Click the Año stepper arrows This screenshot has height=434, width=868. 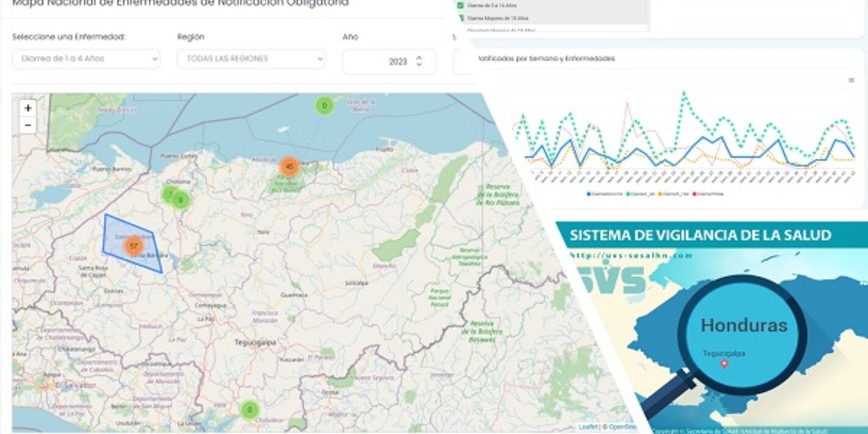click(x=419, y=61)
